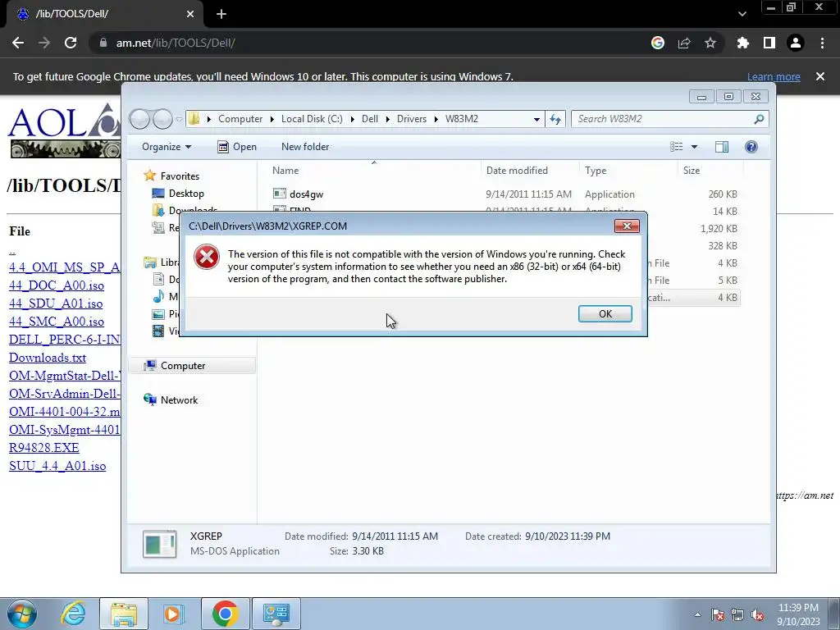This screenshot has height=630, width=840.
Task: Open R94828.EXE link
Action: click(x=44, y=447)
